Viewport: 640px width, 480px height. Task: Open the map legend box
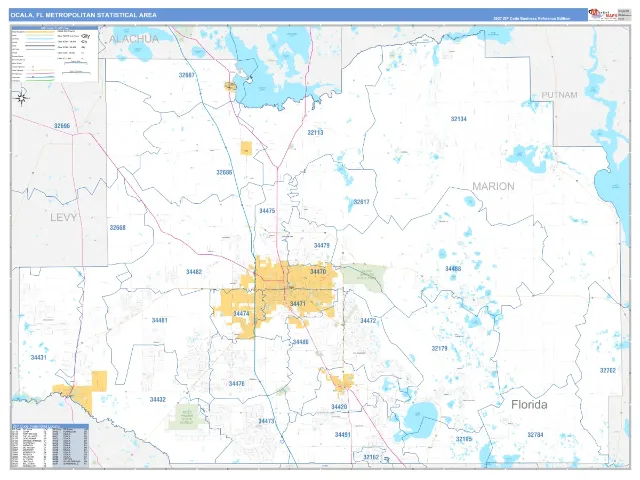coord(55,54)
